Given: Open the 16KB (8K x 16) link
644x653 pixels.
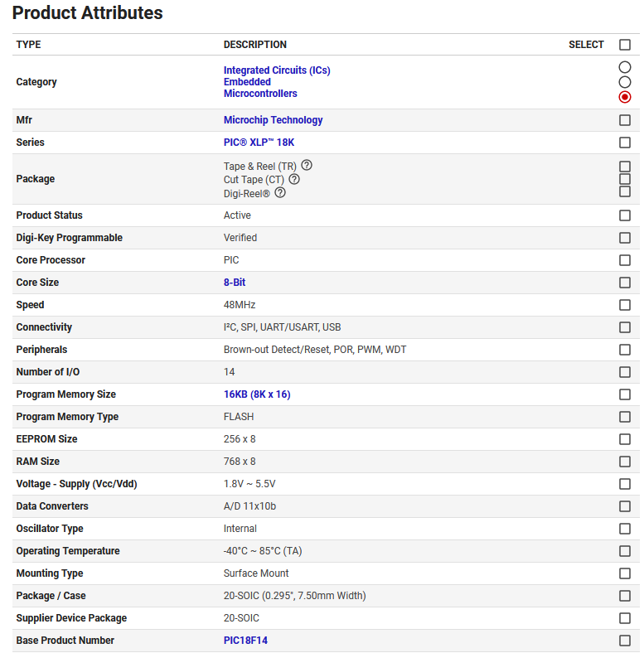Looking at the screenshot, I should [x=257, y=394].
